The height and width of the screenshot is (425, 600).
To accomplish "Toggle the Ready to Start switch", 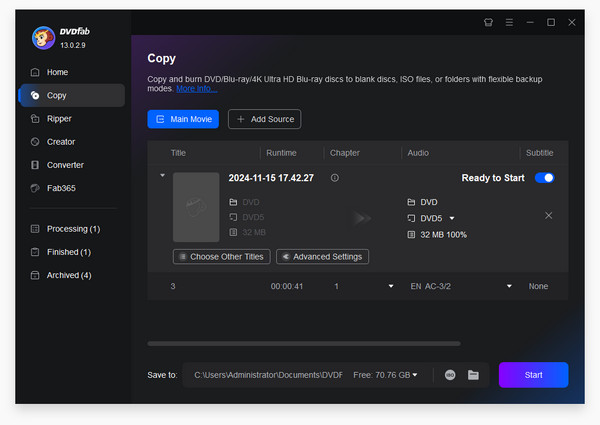I will tap(544, 178).
